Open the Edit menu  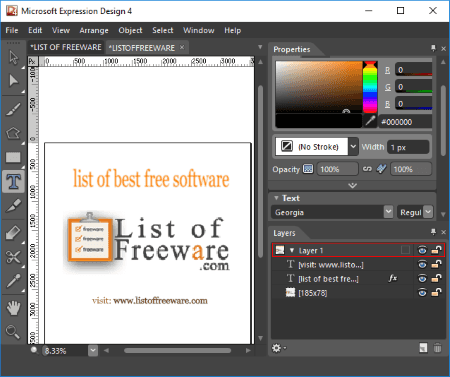35,30
